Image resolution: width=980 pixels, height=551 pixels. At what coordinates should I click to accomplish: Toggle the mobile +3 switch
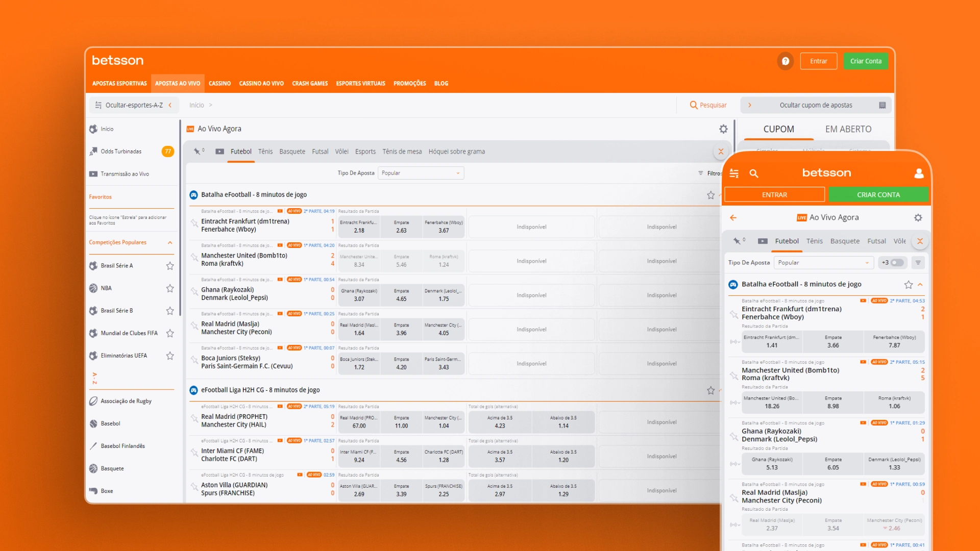897,263
